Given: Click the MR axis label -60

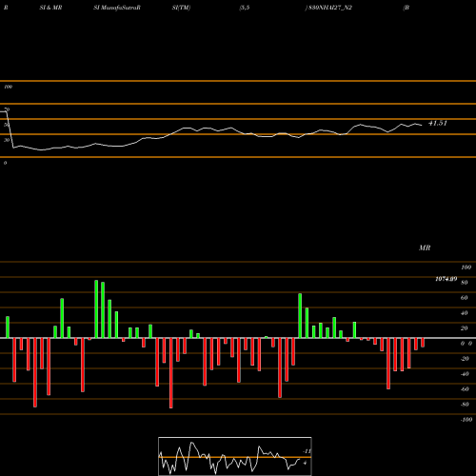Looking at the screenshot, I should [x=465, y=389].
